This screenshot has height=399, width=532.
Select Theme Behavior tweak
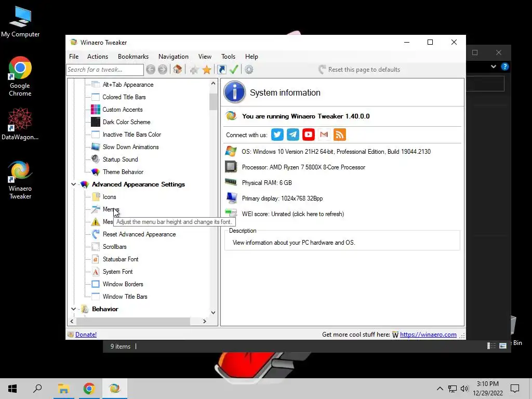[x=123, y=172]
